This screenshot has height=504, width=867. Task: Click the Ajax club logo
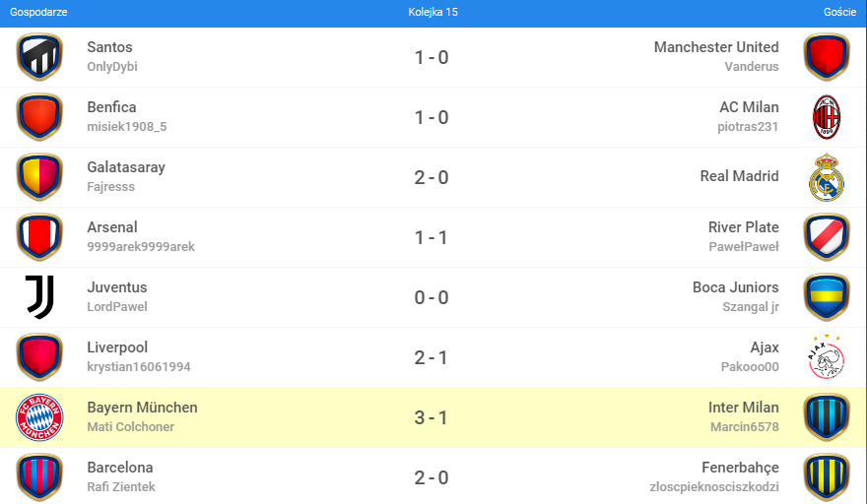click(x=827, y=357)
